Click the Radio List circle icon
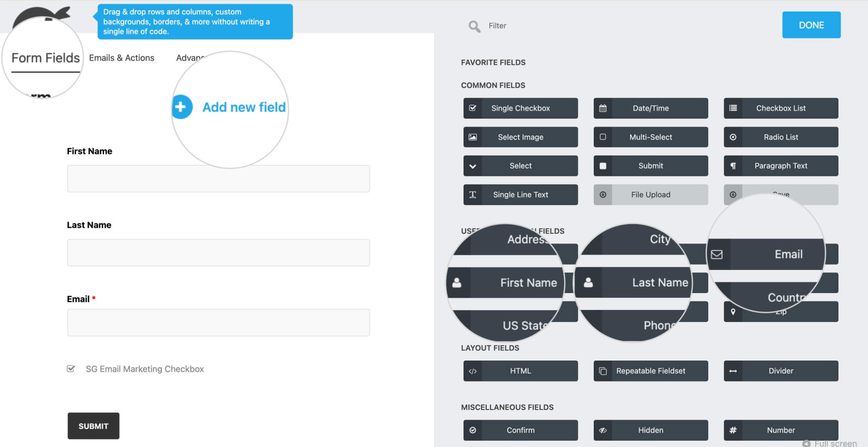 point(733,137)
